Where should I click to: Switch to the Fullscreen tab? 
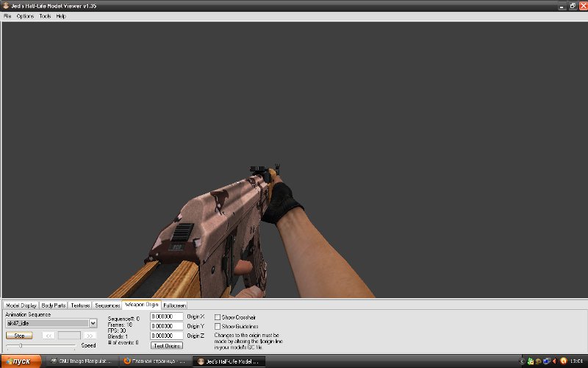point(174,305)
